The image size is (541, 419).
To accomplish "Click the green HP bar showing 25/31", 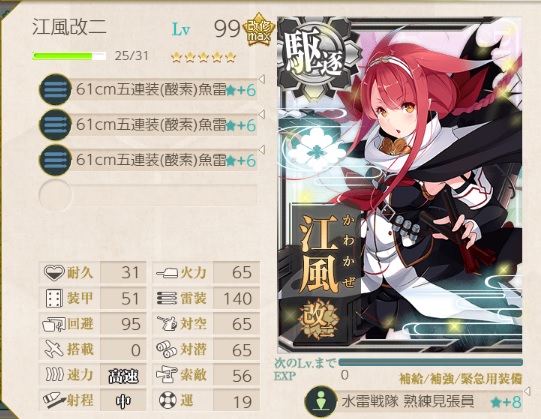I will click(69, 56).
